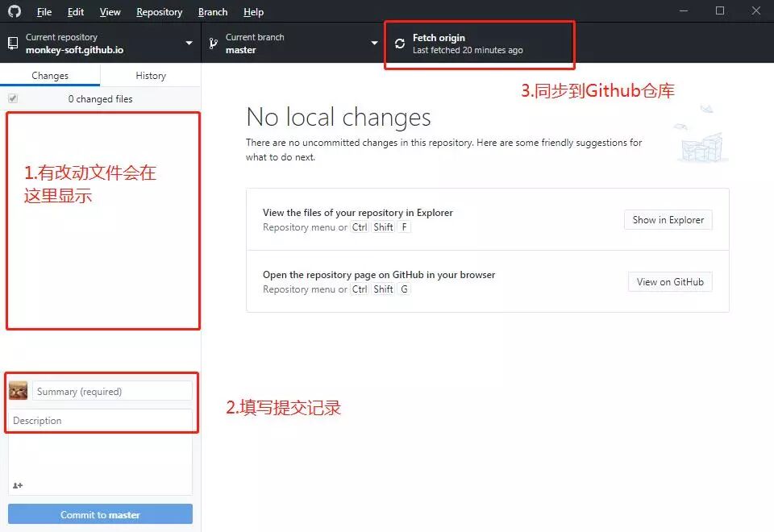Click the fetch origin sync arrows icon
Screen dimensions: 774x532
click(400, 44)
